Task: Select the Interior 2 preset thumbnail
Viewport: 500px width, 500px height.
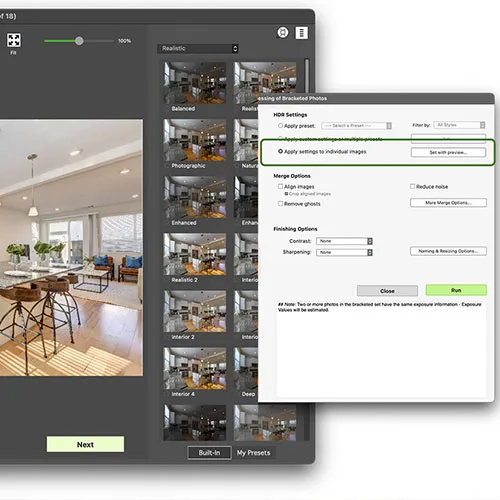Action: pyautogui.click(x=195, y=311)
